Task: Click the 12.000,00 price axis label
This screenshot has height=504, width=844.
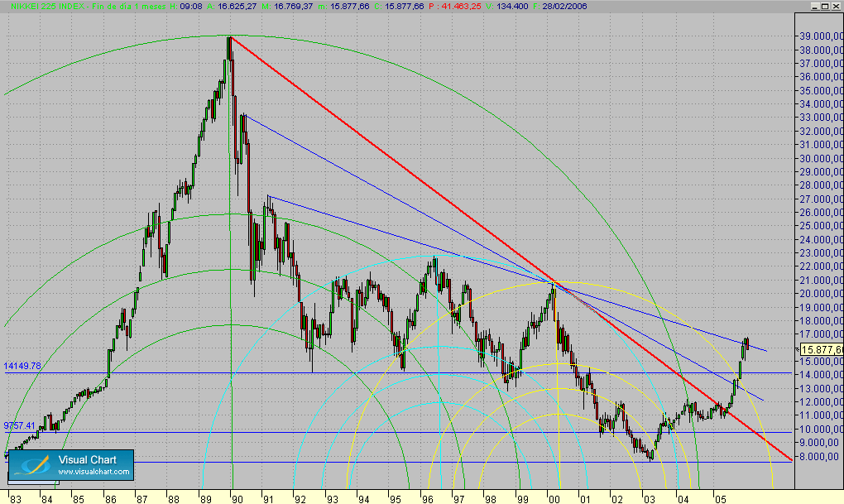Action: click(822, 401)
